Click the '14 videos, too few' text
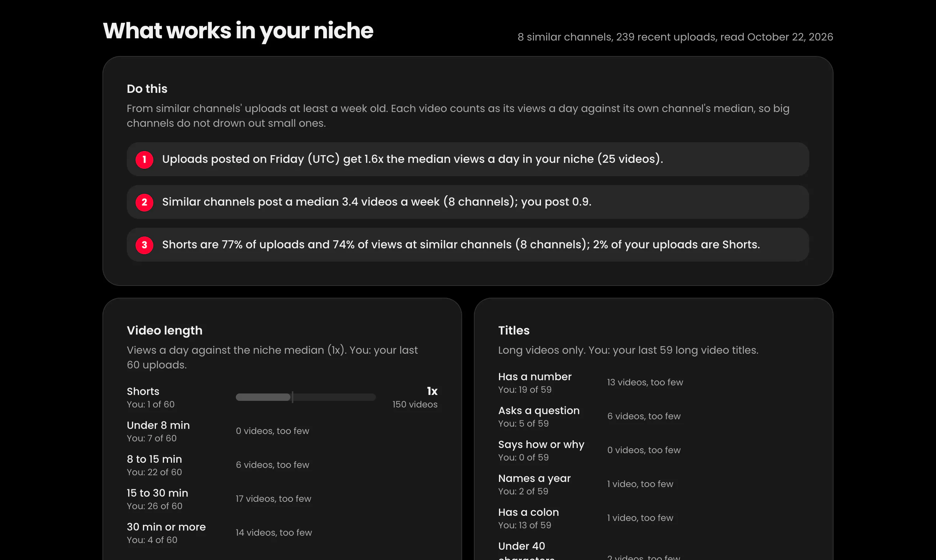Image resolution: width=936 pixels, height=560 pixels. click(274, 532)
